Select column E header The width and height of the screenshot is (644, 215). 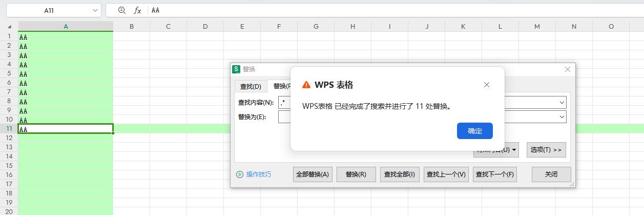[242, 27]
